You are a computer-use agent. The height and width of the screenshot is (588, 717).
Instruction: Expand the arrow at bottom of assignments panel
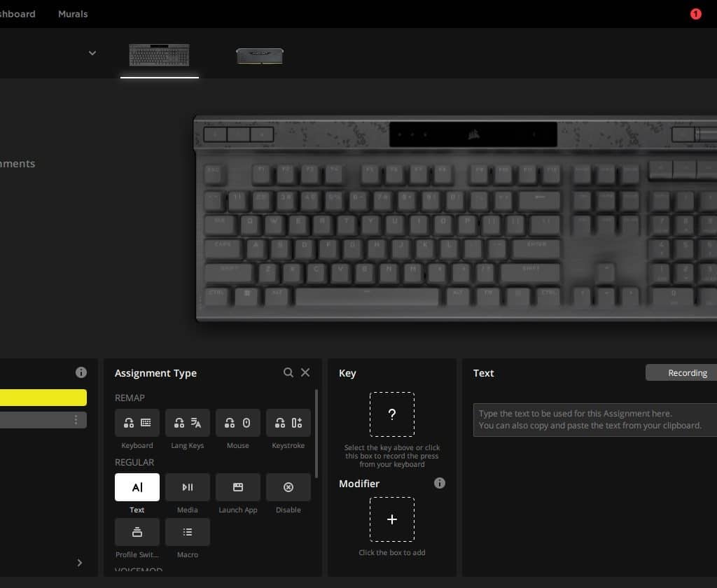click(79, 563)
